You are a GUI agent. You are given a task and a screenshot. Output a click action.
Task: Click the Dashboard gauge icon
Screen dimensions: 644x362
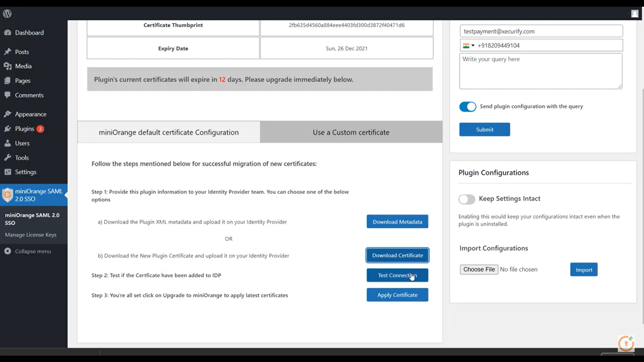[8, 33]
